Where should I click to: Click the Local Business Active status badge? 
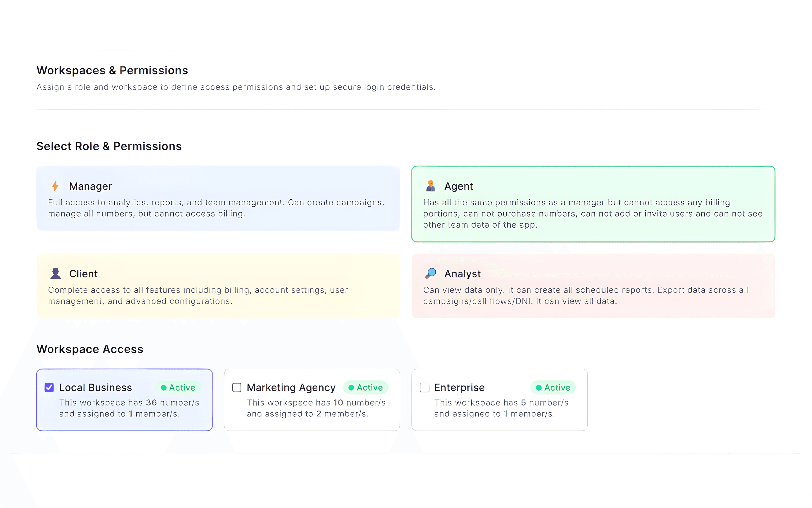pyautogui.click(x=178, y=387)
